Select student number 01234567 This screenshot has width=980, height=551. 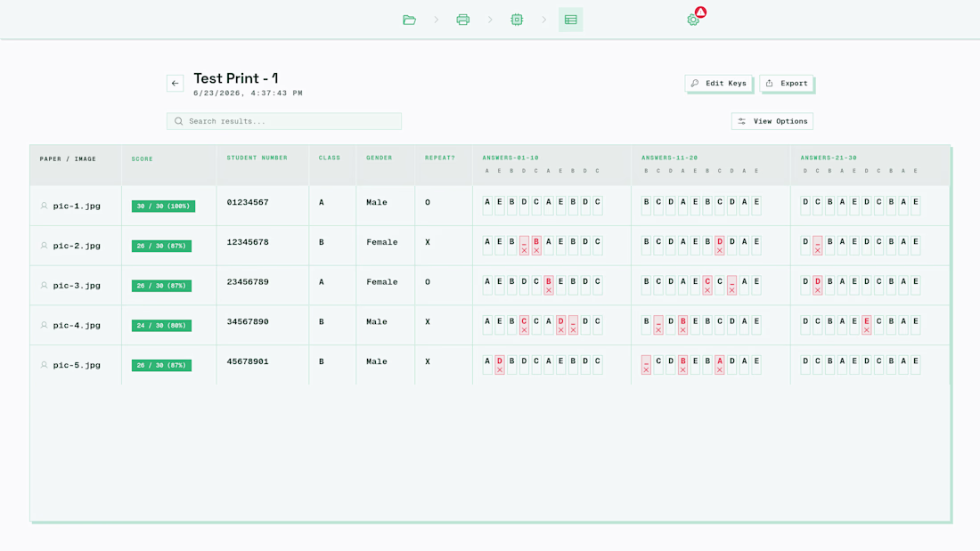pyautogui.click(x=248, y=202)
